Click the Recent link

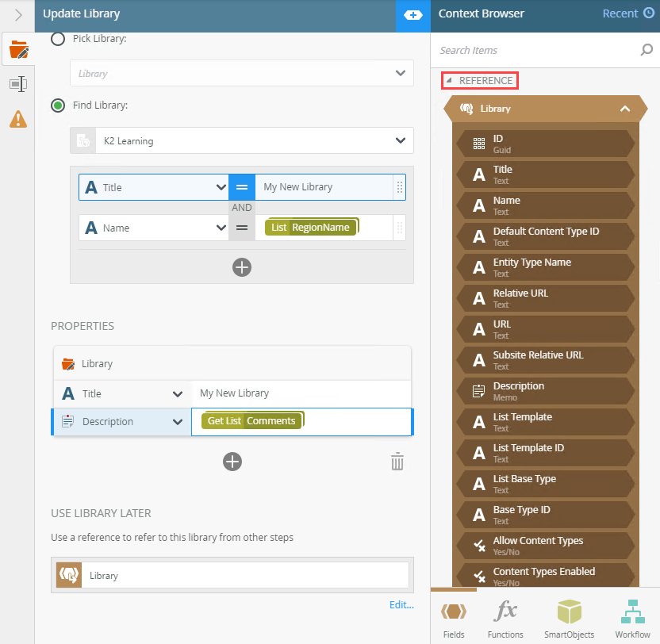tap(620, 13)
